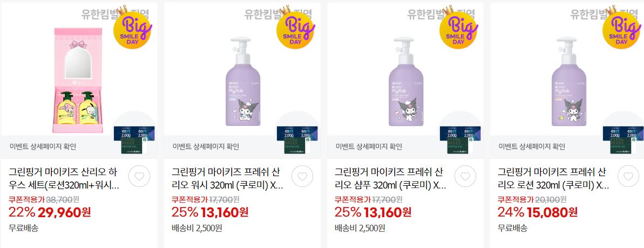Toggle wishlist heart for Kuromi lotion
The image size is (644, 248).
tap(628, 177)
